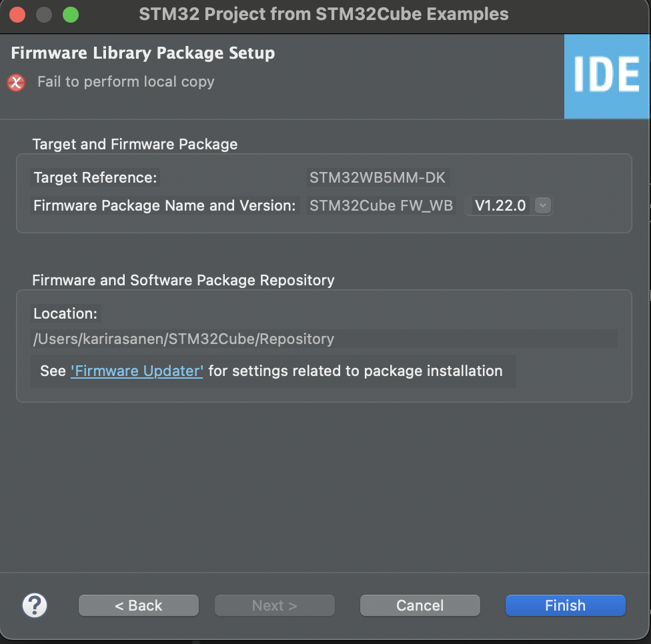This screenshot has height=644, width=651.
Task: Click the disabled Next button
Action: [x=274, y=605]
